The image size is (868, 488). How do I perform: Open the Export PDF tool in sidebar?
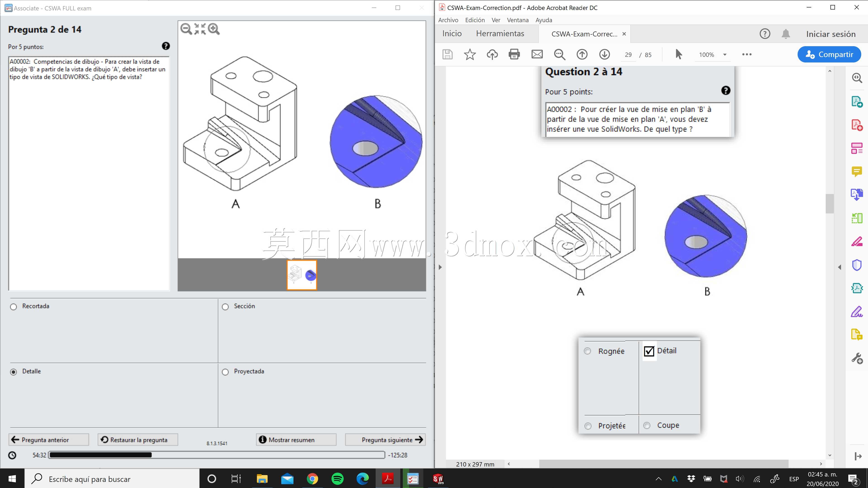(857, 102)
